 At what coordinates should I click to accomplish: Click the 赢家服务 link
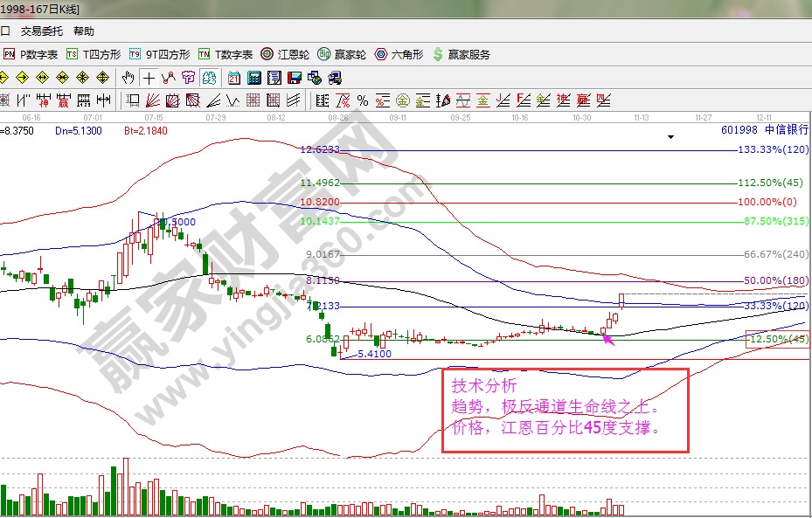click(461, 54)
